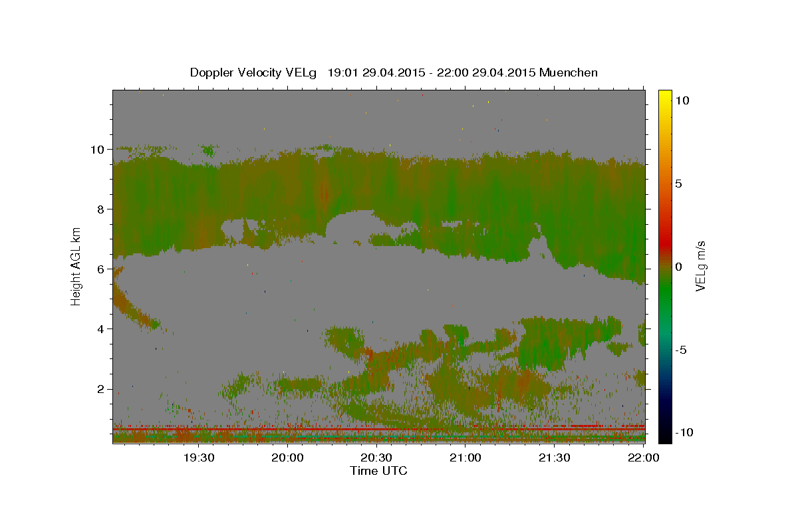Click the red band of the velocity colorbar
The width and height of the screenshot is (798, 532).
664,243
